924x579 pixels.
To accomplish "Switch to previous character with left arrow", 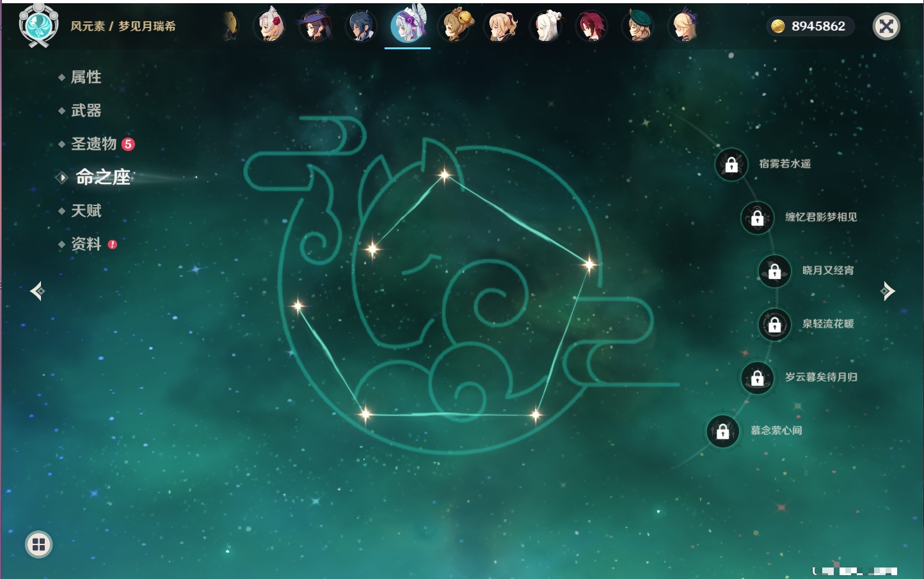I will (37, 291).
